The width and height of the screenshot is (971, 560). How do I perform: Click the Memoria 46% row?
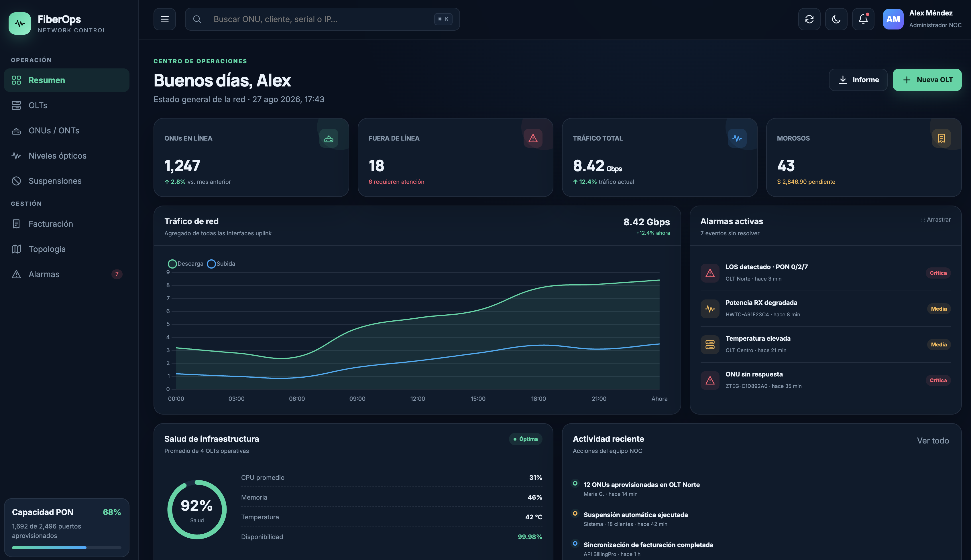(x=392, y=497)
